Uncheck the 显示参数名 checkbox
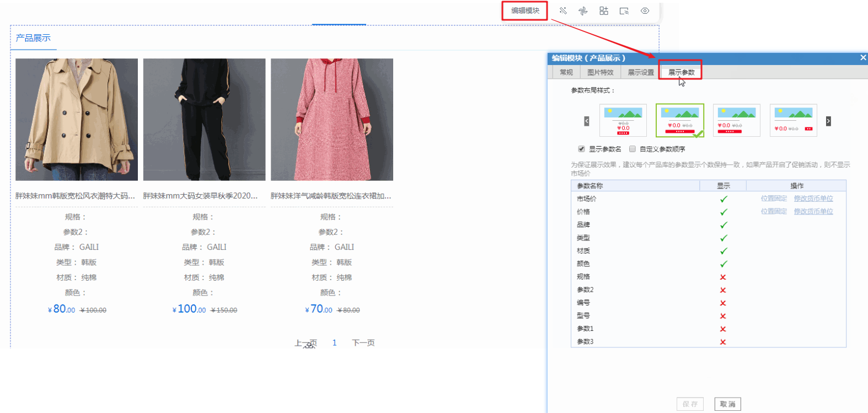This screenshot has height=413, width=868. (x=581, y=149)
